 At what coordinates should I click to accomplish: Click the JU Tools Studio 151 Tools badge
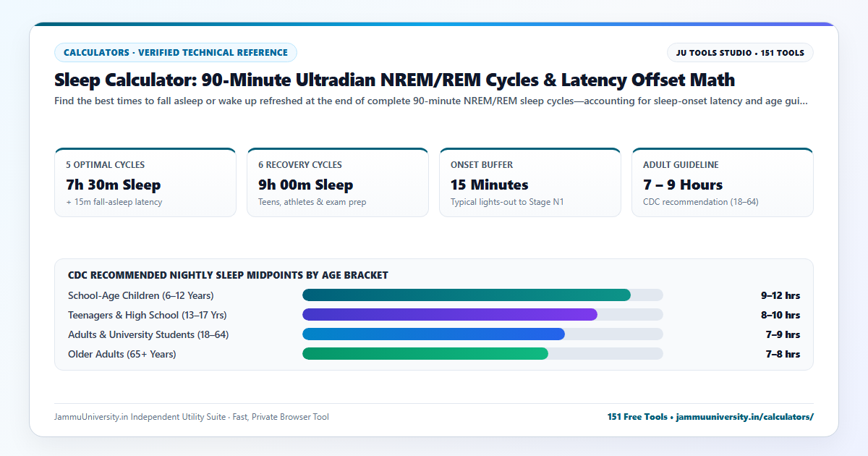click(x=740, y=53)
